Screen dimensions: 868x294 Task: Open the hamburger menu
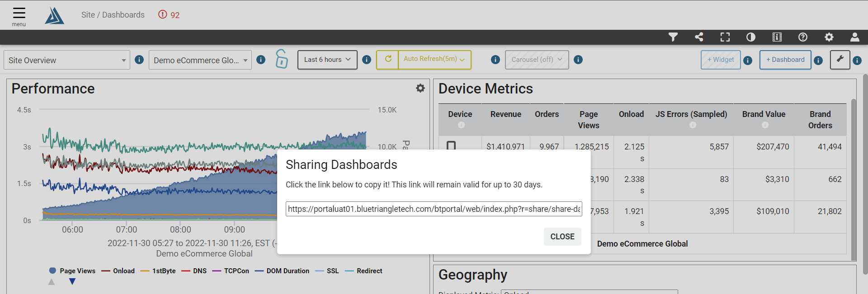pos(19,16)
